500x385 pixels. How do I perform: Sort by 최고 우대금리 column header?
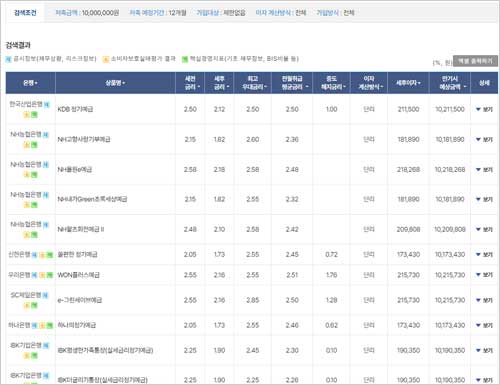[253, 83]
